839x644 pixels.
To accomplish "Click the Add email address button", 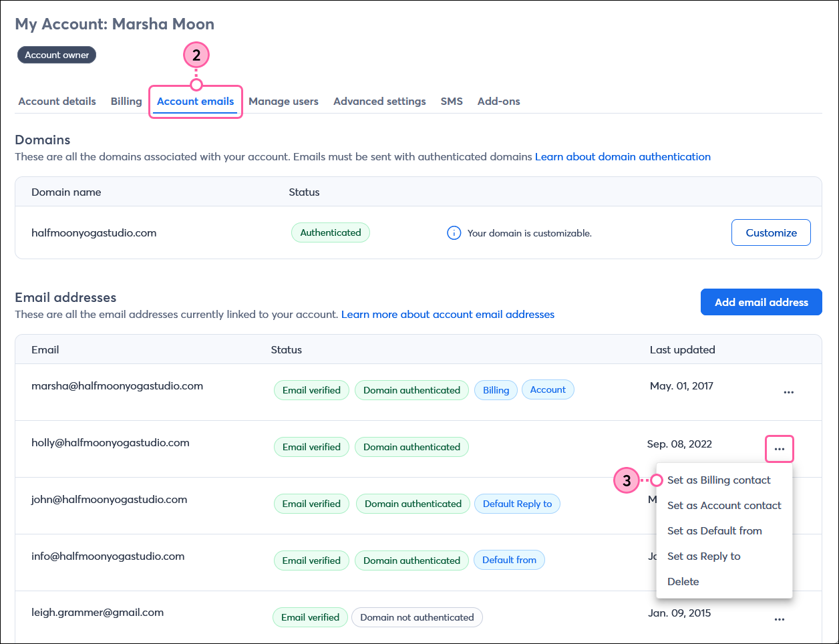I will click(x=762, y=302).
